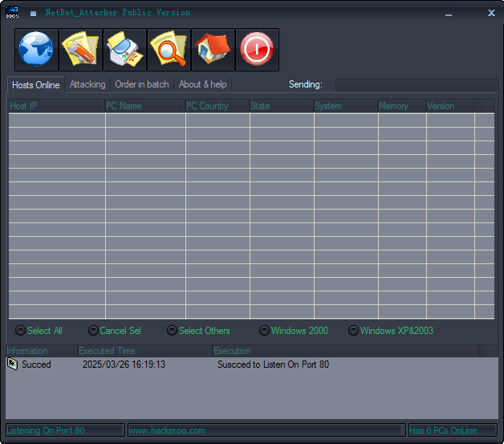Open the Order in batch tab
This screenshot has height=444, width=504.
pos(142,84)
